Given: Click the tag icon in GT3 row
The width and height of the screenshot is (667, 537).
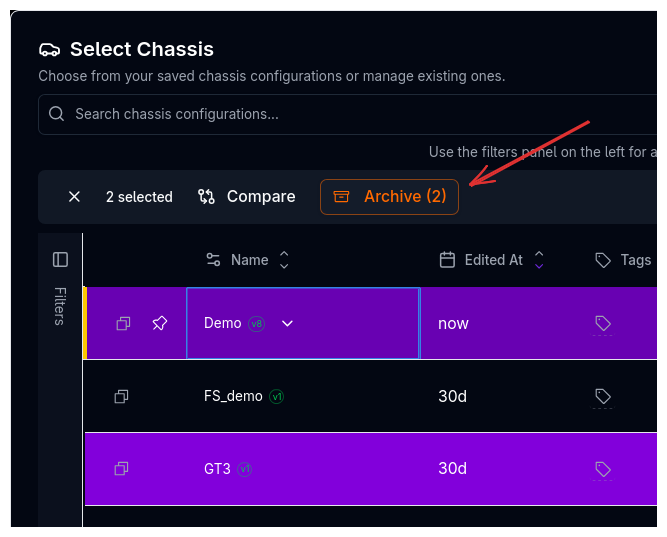Looking at the screenshot, I should point(602,468).
